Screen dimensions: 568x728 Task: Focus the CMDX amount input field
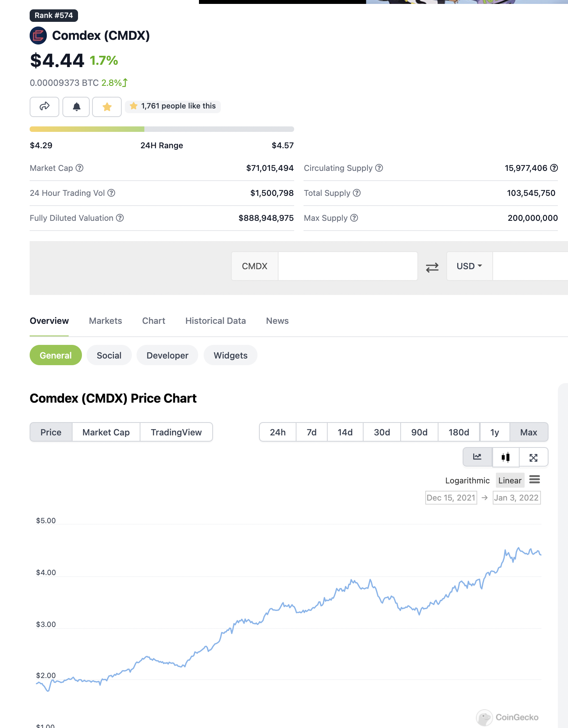point(348,266)
